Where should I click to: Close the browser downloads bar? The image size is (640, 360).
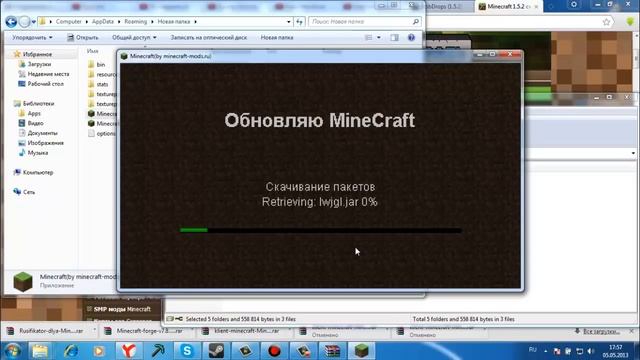[632, 331]
